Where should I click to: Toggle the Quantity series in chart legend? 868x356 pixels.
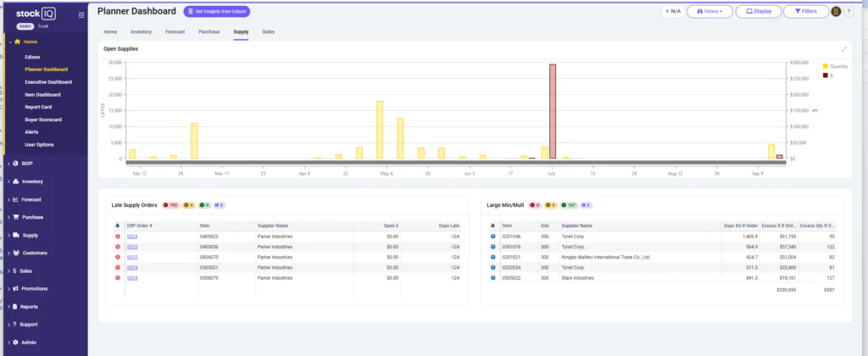835,66
